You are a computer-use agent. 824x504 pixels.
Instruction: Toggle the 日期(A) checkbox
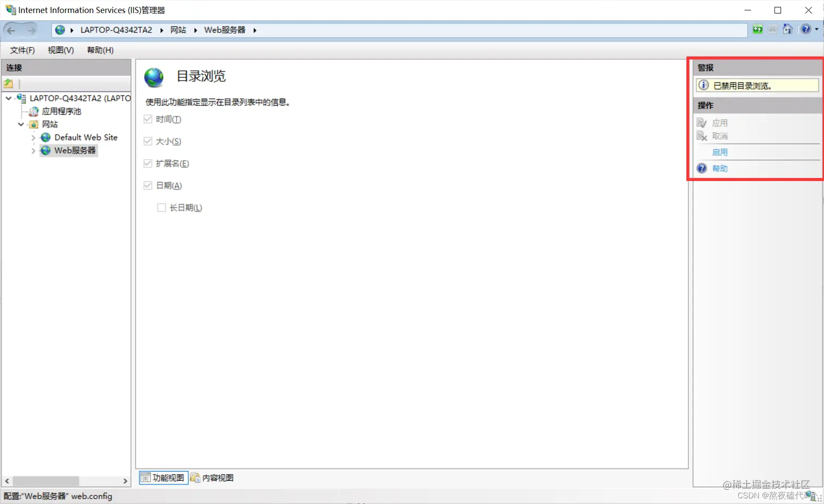pos(148,185)
